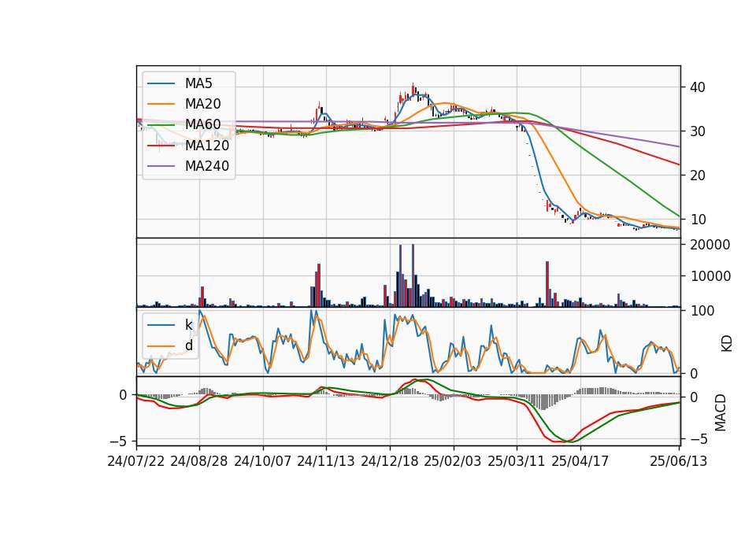Click the d legend label in KD panel

tap(189, 345)
